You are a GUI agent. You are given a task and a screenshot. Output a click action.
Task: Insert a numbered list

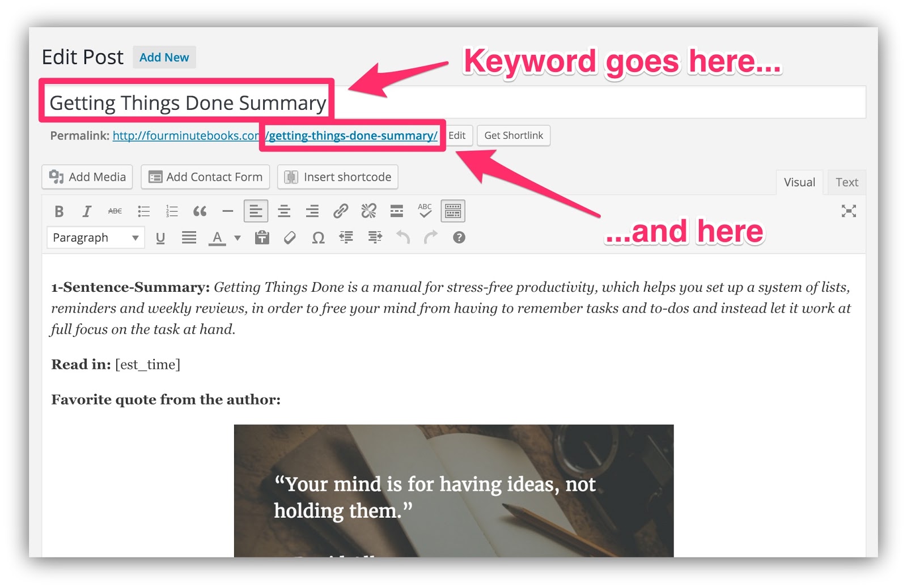coord(171,211)
